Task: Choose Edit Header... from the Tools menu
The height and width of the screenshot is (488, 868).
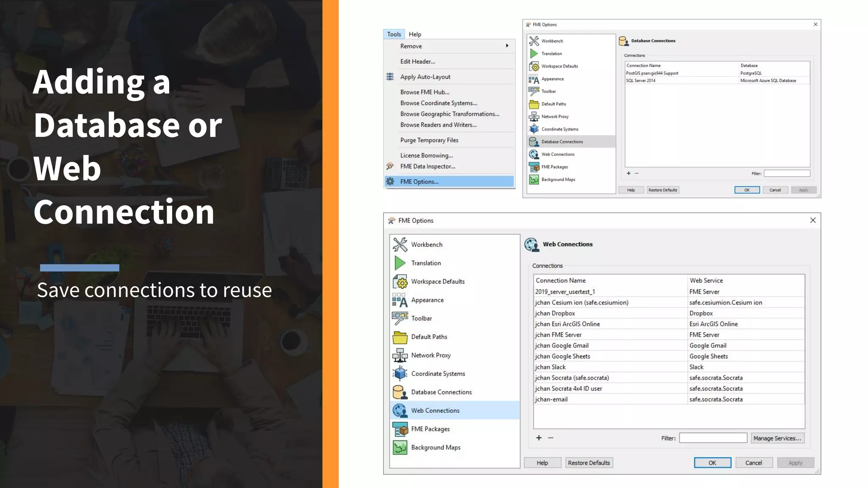Action: (449, 61)
